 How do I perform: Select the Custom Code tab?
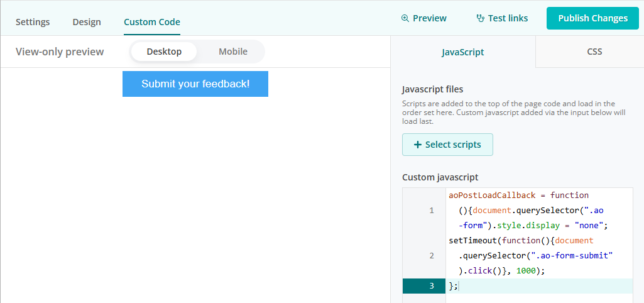click(x=152, y=22)
